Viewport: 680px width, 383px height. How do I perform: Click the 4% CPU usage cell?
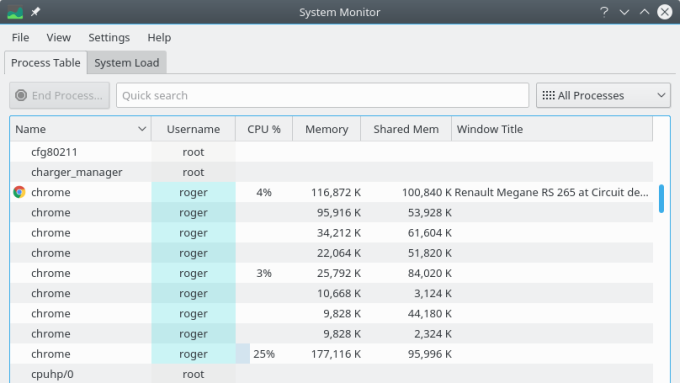coord(264,192)
